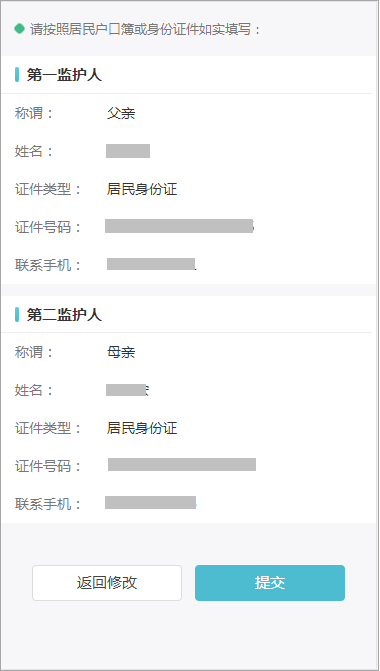Viewport: 380px width, 671px height.
Task: Click second guardian's 居民身份证 document type
Action: (x=142, y=428)
